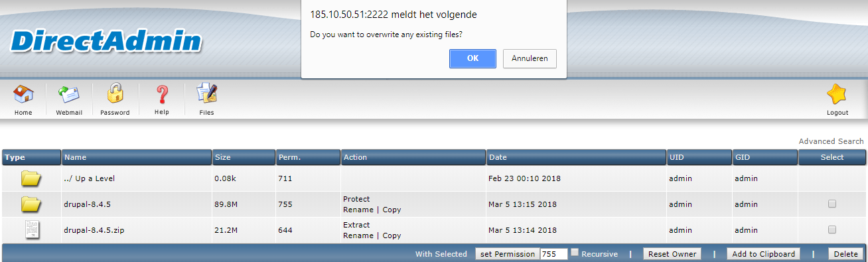Click the drupal-8.4.5.zip file icon
868x262 pixels.
[x=31, y=230]
